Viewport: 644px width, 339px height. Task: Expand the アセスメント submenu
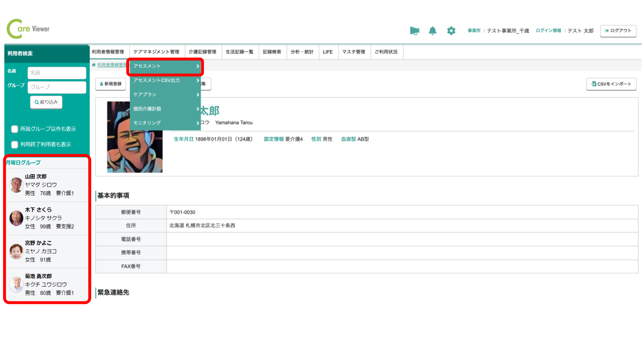pos(165,66)
